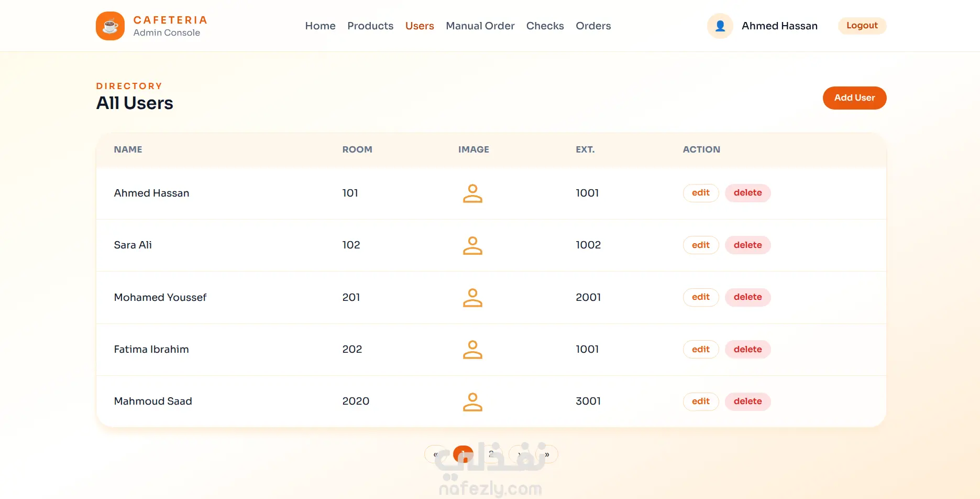The image size is (980, 499).
Task: Go to the Home page
Action: tap(321, 26)
